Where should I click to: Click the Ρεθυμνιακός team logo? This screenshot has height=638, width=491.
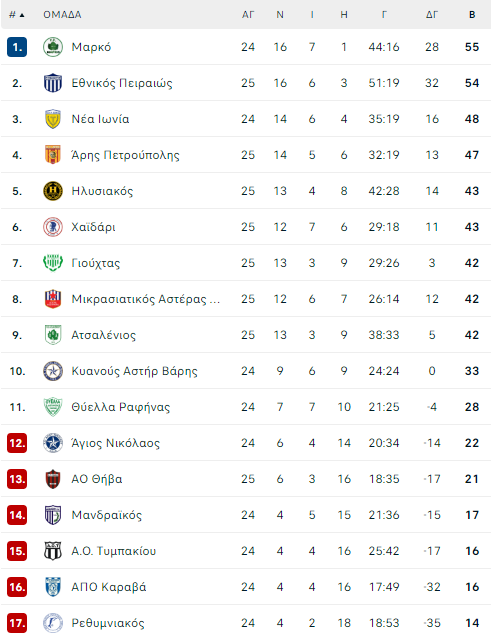(x=53, y=623)
